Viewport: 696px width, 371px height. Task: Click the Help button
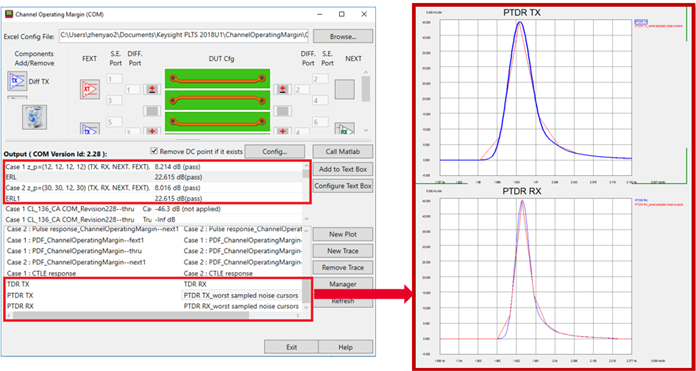click(x=345, y=347)
